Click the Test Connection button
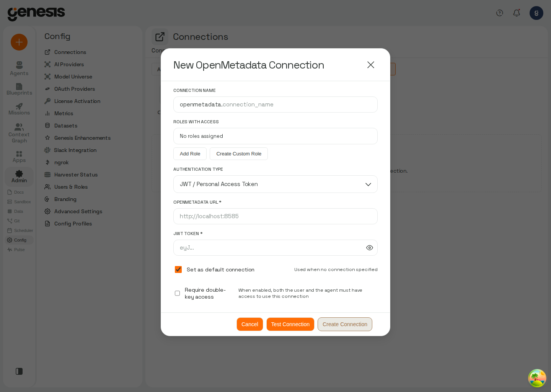The height and width of the screenshot is (392, 551). [290, 324]
